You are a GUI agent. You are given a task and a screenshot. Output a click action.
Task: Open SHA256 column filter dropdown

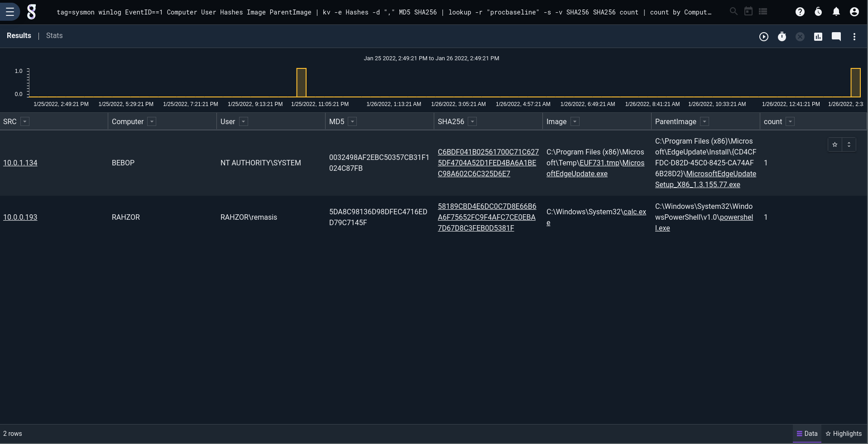(472, 121)
